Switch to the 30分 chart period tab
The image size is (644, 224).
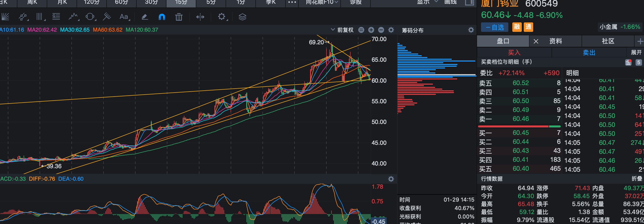point(151,2)
